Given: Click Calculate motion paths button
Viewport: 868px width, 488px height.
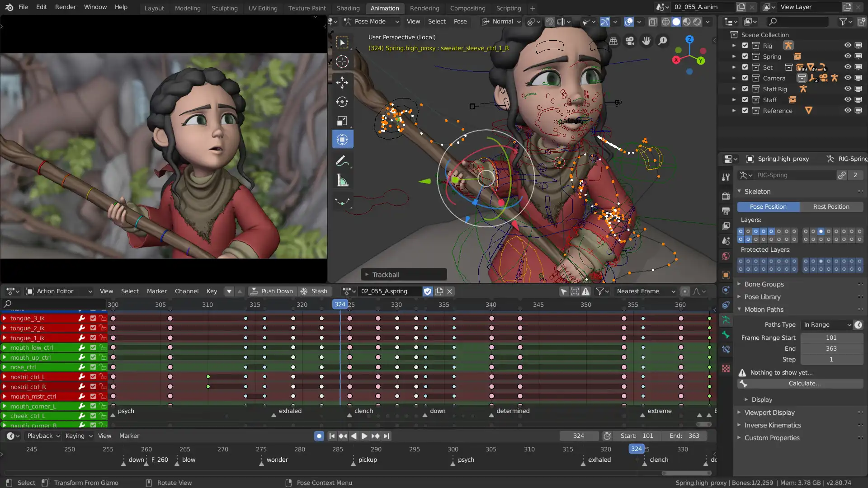Looking at the screenshot, I should pos(804,383).
